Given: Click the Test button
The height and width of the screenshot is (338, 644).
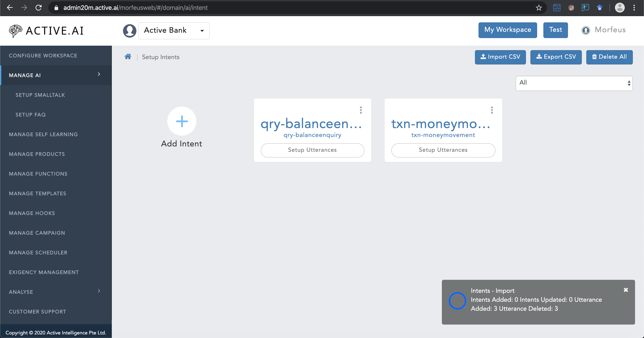Looking at the screenshot, I should pos(555,30).
